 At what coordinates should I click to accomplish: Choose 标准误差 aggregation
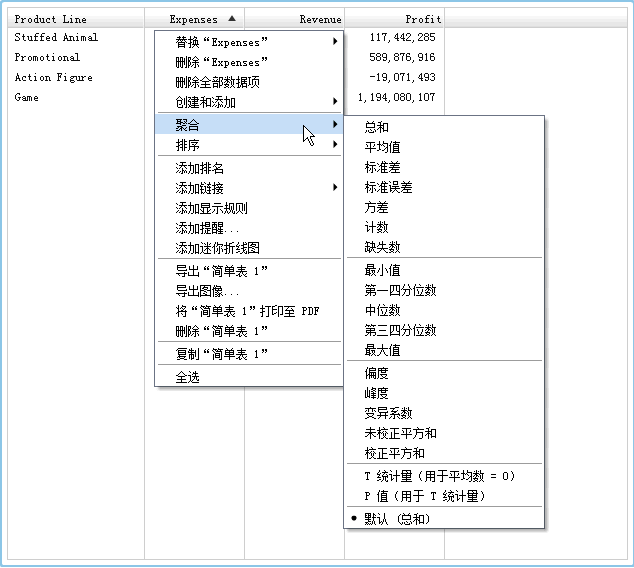pyautogui.click(x=444, y=187)
